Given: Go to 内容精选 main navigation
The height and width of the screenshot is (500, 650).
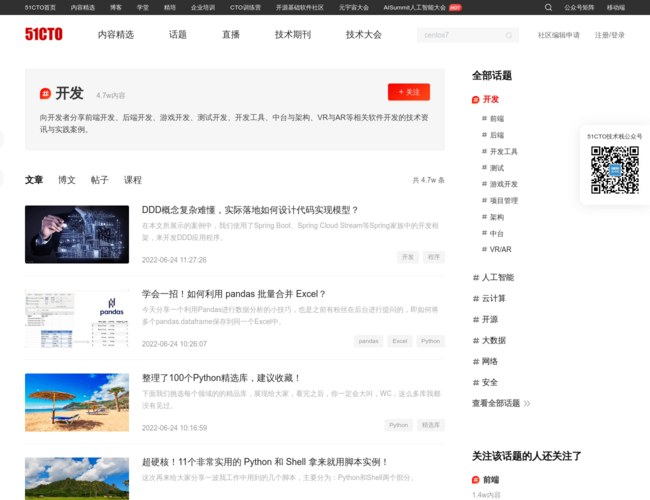Looking at the screenshot, I should coord(116,34).
